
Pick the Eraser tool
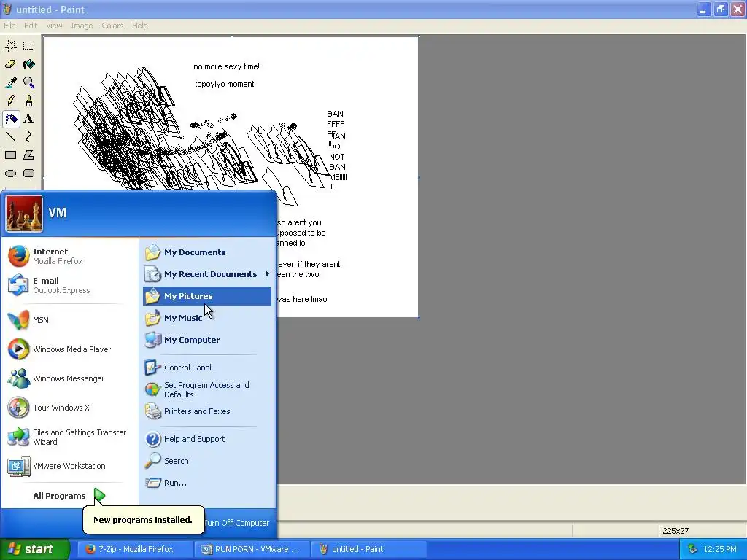click(11, 64)
